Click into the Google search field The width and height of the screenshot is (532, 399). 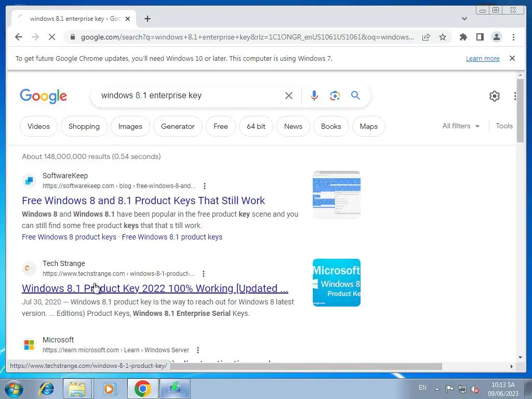click(x=190, y=96)
